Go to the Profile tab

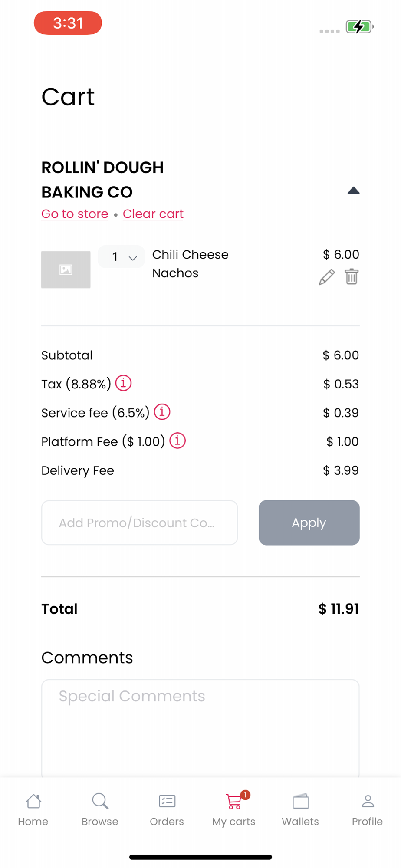click(367, 809)
